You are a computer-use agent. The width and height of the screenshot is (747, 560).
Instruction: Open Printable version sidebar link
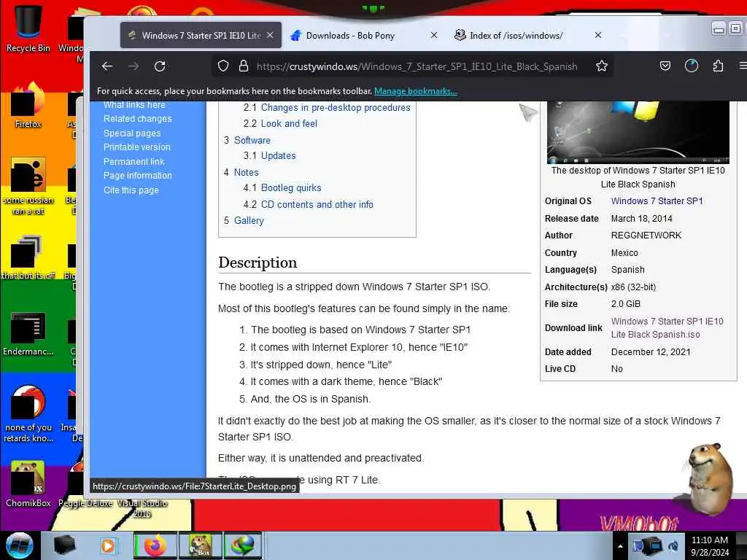coord(136,147)
